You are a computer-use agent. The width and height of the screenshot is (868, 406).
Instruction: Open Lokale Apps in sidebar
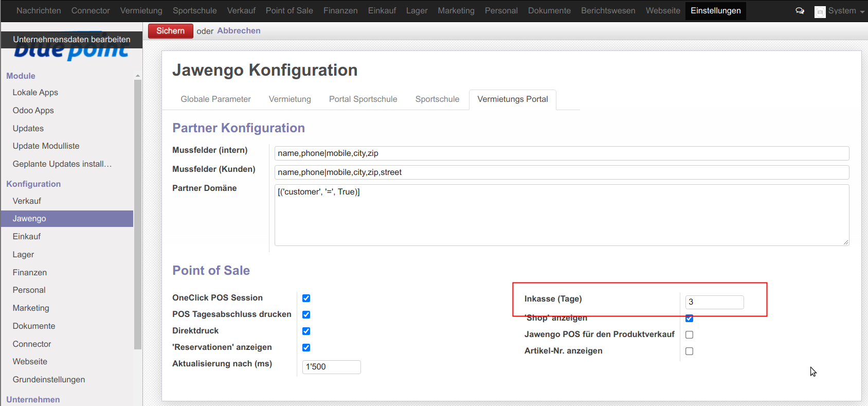(35, 93)
